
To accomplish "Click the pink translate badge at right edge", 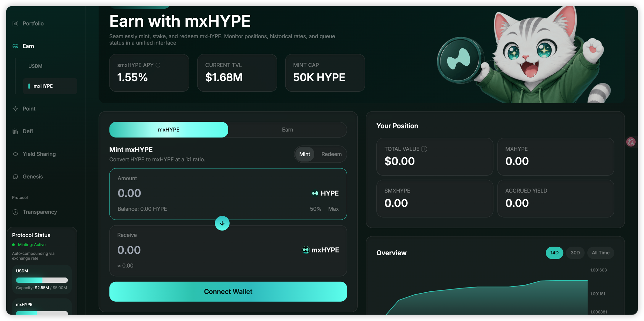I will pyautogui.click(x=631, y=142).
